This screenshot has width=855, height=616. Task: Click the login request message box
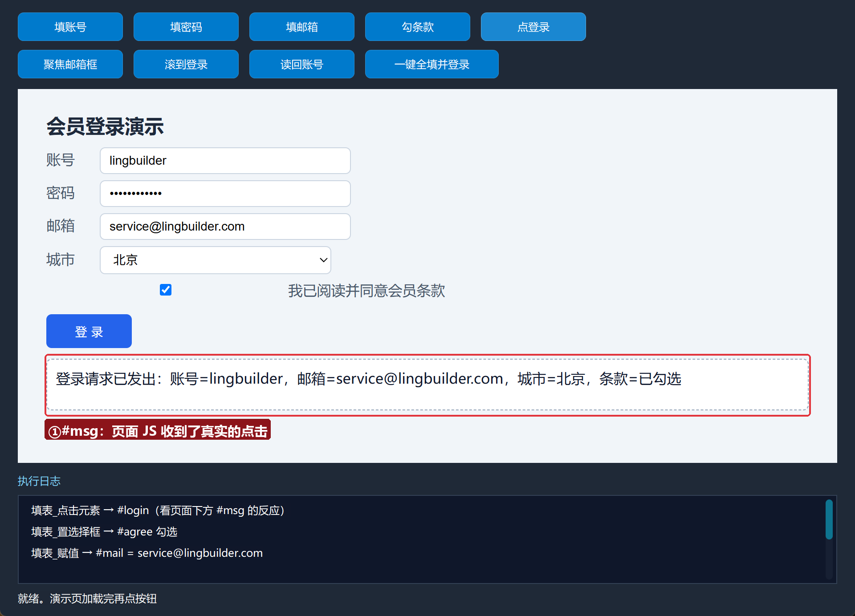427,385
